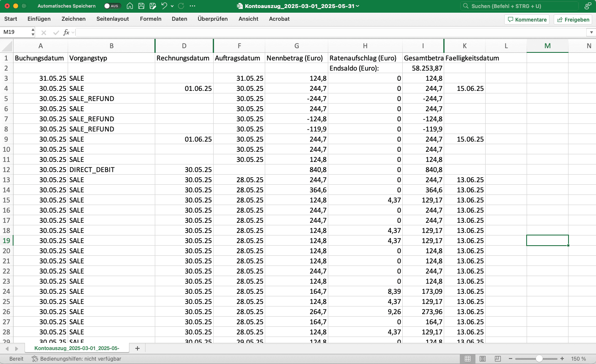The width and height of the screenshot is (596, 364).
Task: Expand the formula bar with the arrow
Action: 591,33
